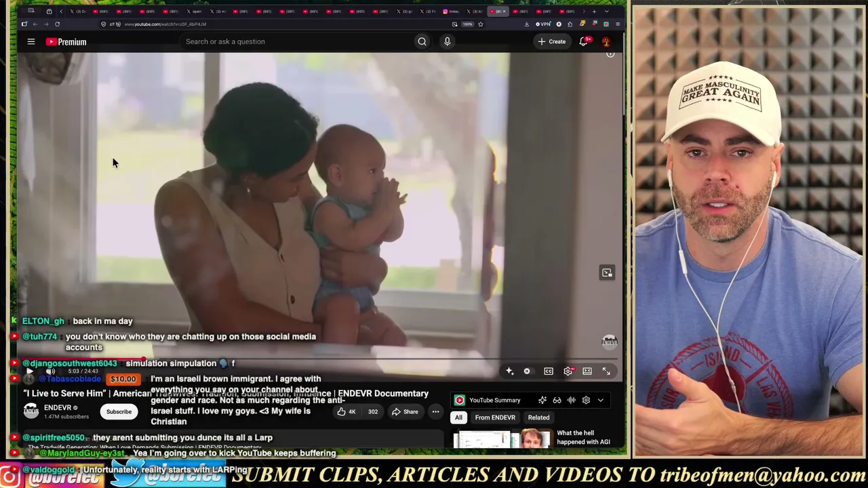868x488 pixels.
Task: Like the video
Action: point(347,411)
